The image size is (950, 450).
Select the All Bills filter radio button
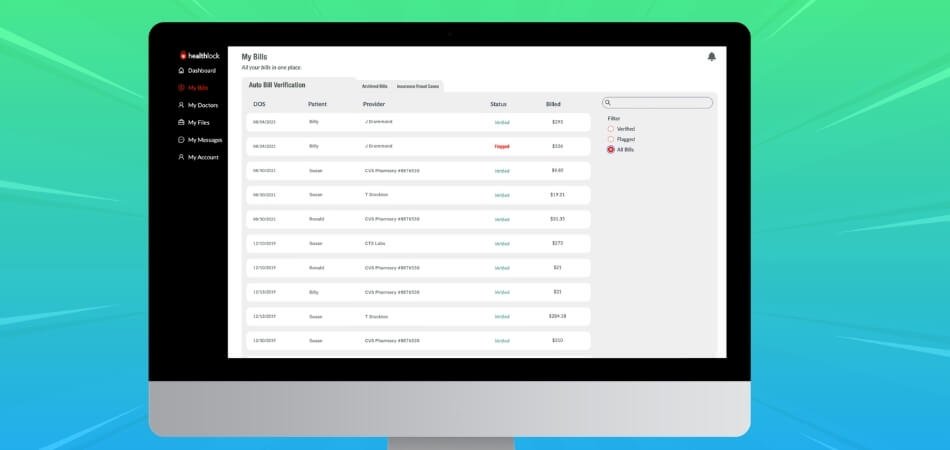pos(611,150)
